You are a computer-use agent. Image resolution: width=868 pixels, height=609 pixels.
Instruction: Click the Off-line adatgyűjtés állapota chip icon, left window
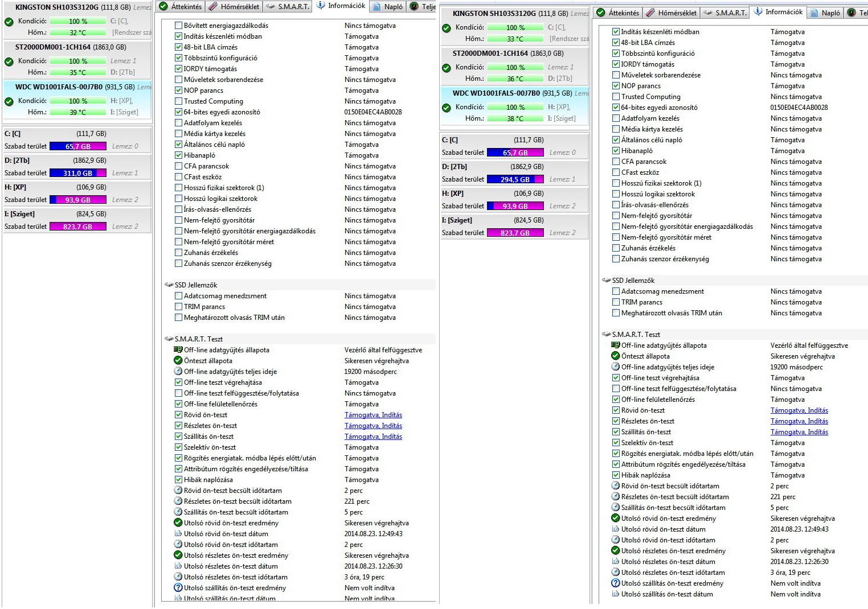[x=178, y=349]
